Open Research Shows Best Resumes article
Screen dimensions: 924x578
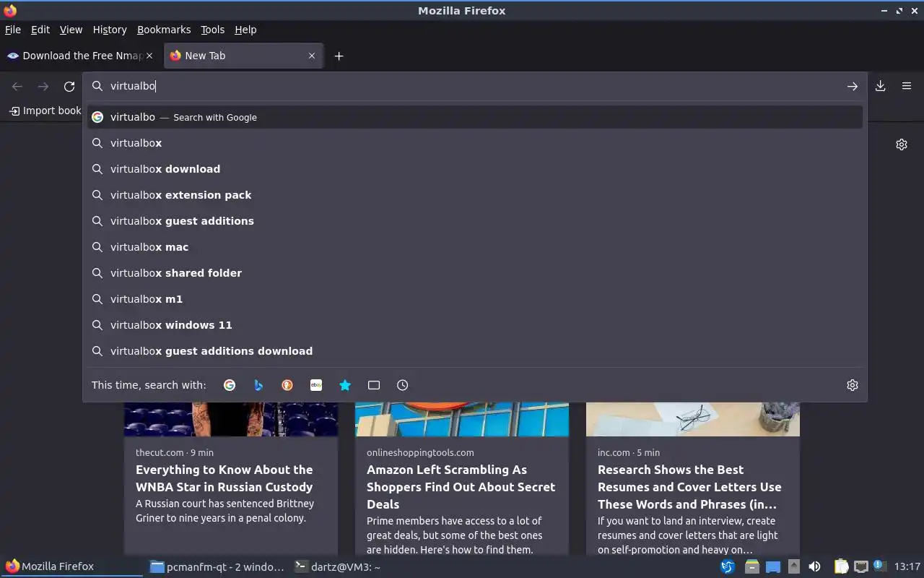pyautogui.click(x=689, y=487)
